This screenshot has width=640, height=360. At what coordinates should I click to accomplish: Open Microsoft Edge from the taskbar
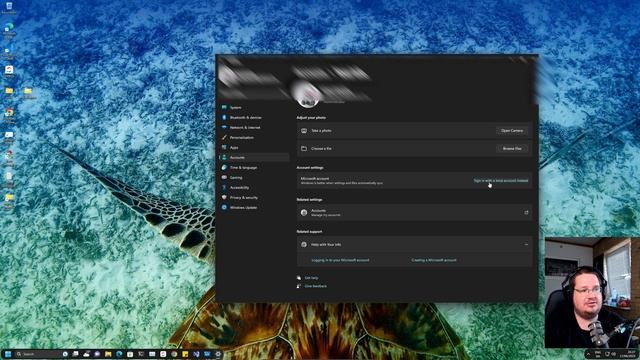(119, 354)
